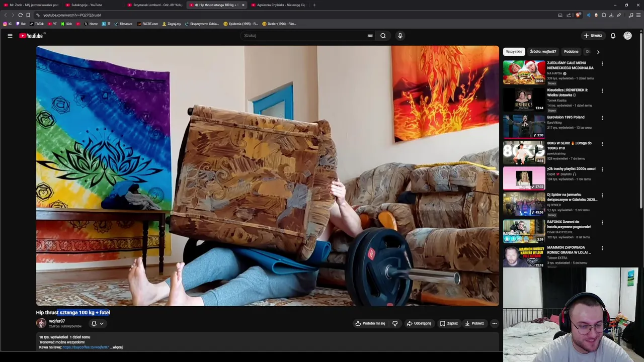Open the IG bookmark
The height and width of the screenshot is (362, 644).
pos(8,24)
